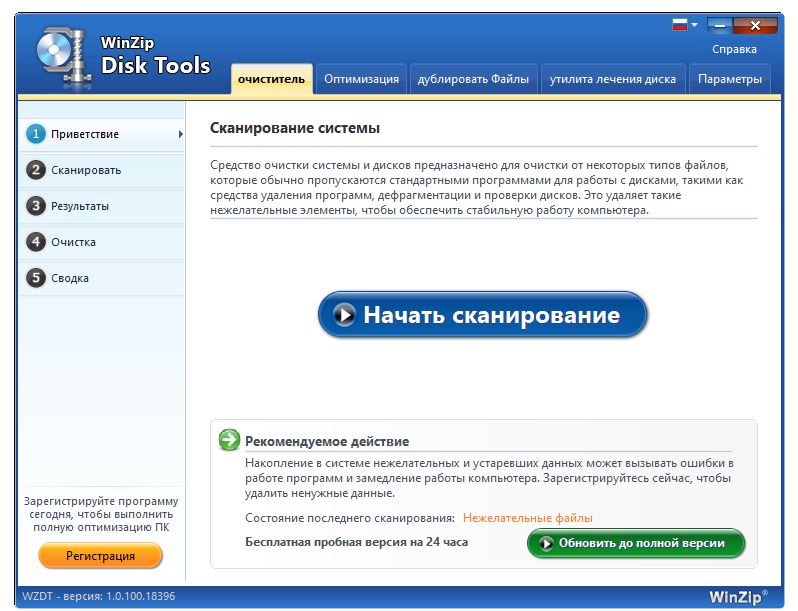This screenshot has width=798, height=611.
Task: Open the дублировать Файлы tab
Action: 473,79
